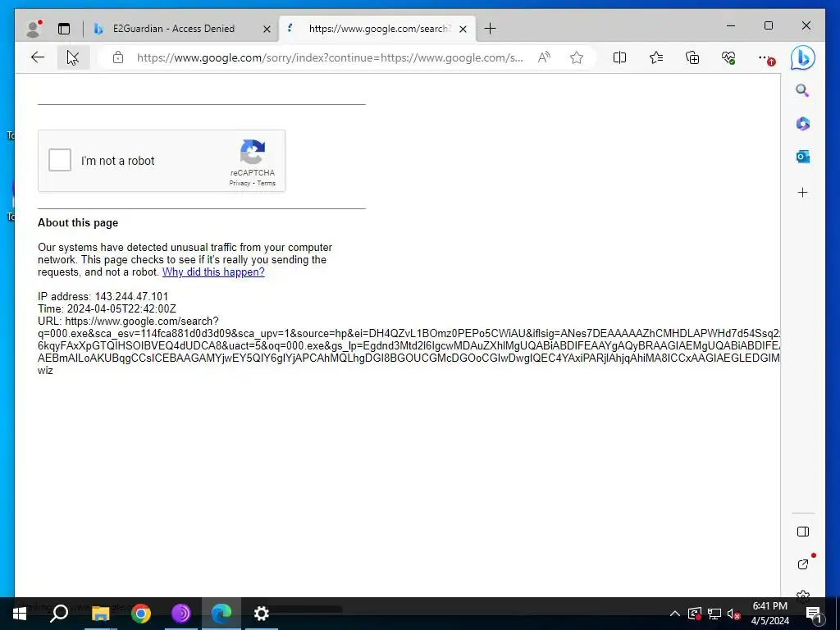View site information lock icon

coord(118,57)
